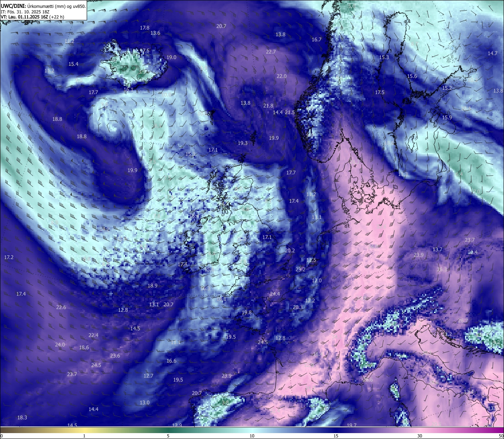Select the 21.5 value near Norwegian coast
Image resolution: width=504 pixels, height=439 pixels.
coord(290,112)
